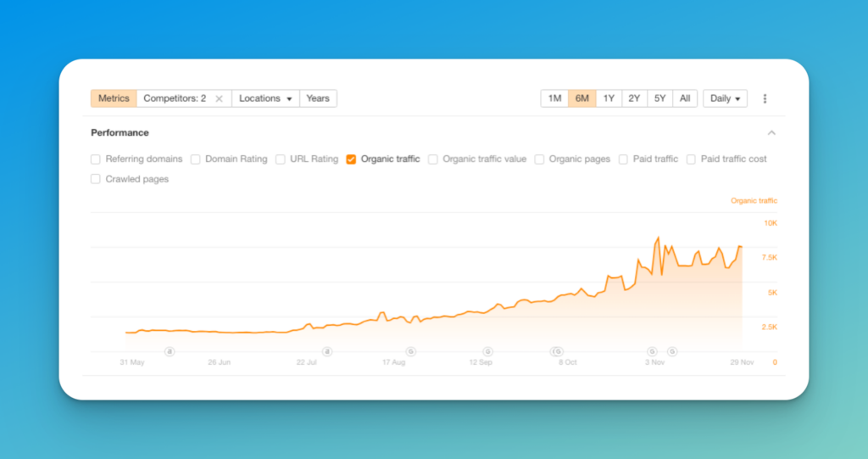Image resolution: width=868 pixels, height=459 pixels.
Task: Open the Locations dropdown
Action: click(265, 98)
